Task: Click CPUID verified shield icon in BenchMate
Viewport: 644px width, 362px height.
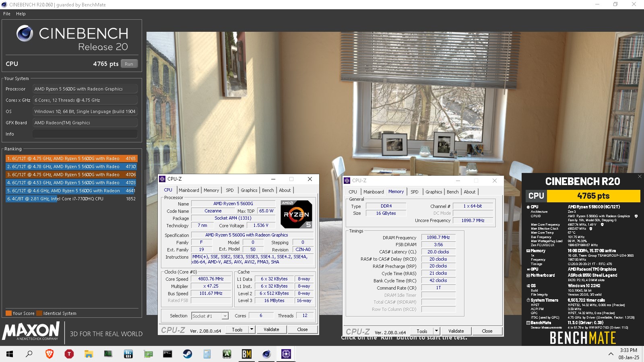Action: click(636, 216)
